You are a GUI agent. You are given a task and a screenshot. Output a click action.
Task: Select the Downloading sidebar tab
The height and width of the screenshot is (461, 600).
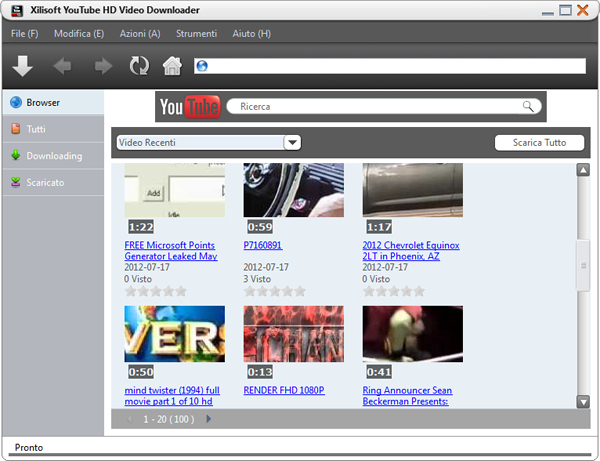53,156
